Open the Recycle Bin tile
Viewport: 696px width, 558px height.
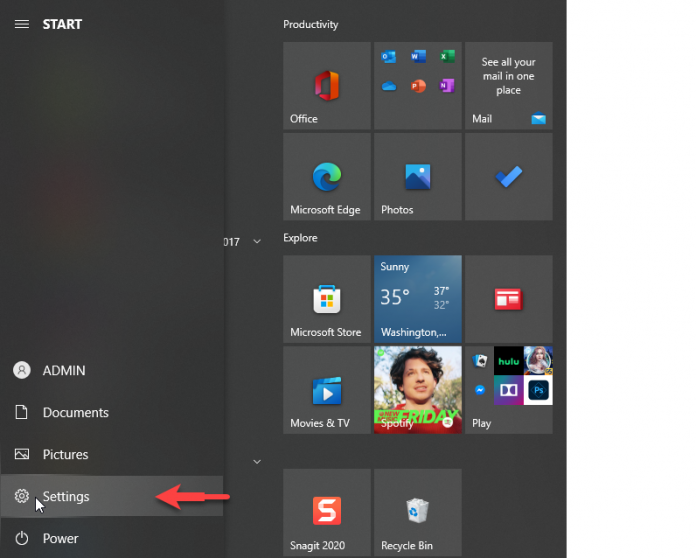[417, 512]
